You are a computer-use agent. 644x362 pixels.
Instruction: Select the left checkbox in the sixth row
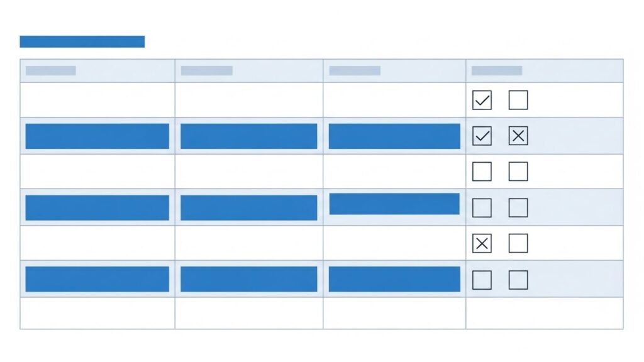click(482, 280)
